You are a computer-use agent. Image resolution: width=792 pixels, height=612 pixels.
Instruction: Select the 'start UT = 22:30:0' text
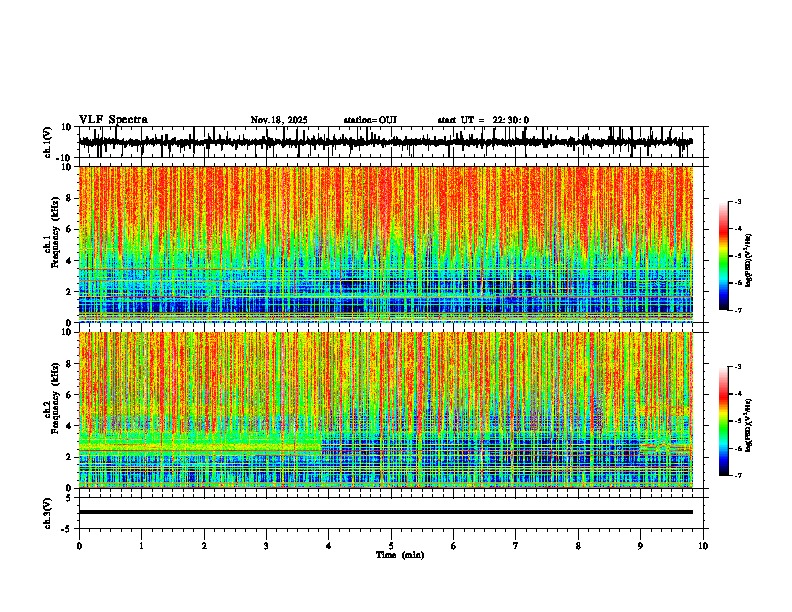[x=483, y=120]
